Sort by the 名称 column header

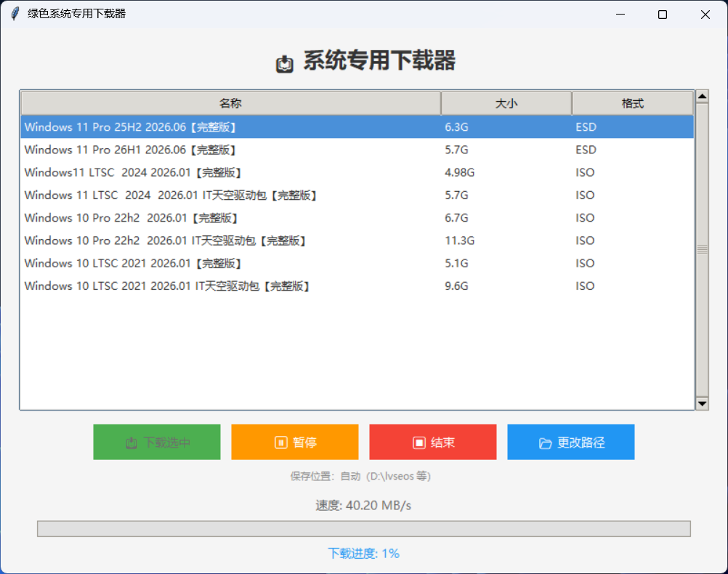pyautogui.click(x=231, y=103)
